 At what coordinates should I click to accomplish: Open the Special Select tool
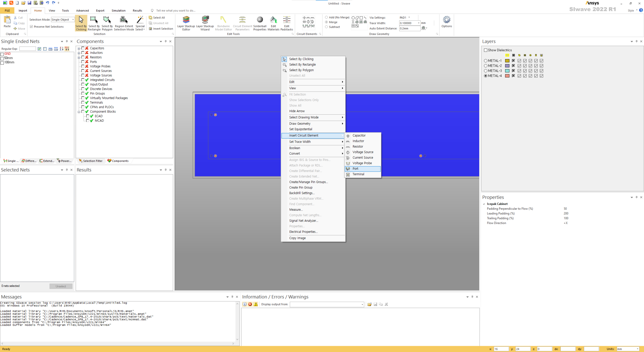(140, 23)
